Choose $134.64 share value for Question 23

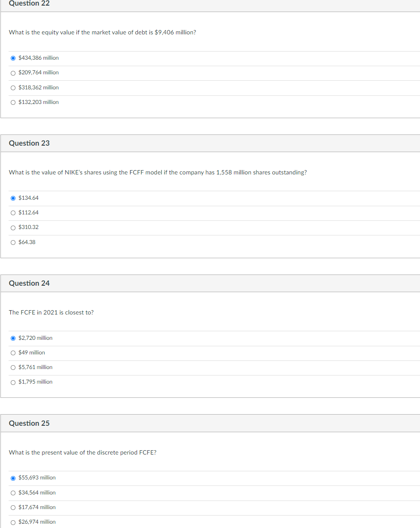pos(13,198)
